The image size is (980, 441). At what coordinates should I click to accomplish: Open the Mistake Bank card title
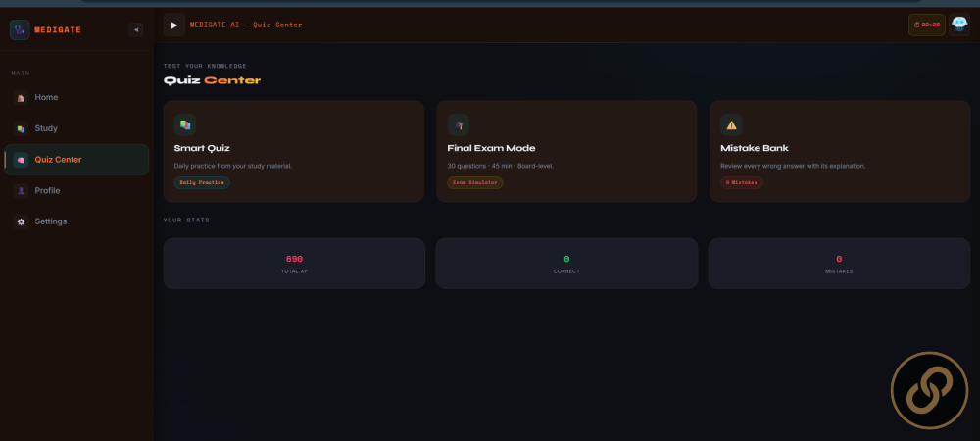pyautogui.click(x=755, y=149)
